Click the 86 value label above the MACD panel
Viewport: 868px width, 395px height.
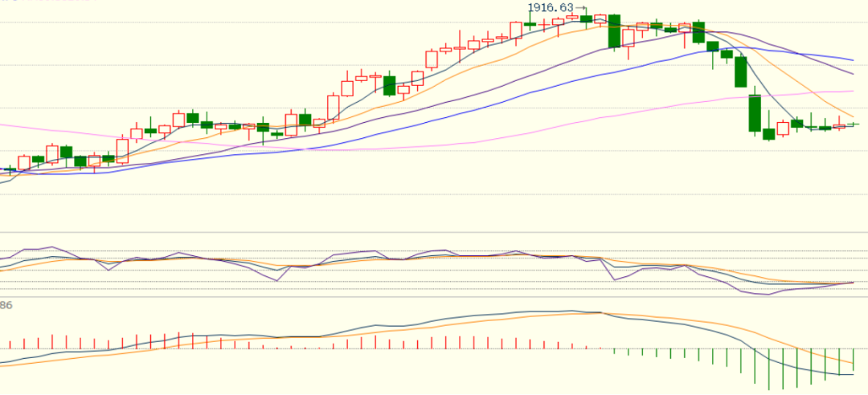coord(6,305)
